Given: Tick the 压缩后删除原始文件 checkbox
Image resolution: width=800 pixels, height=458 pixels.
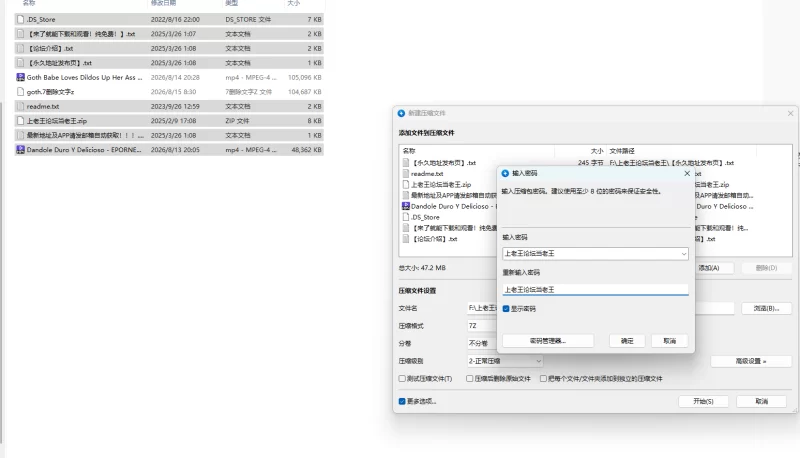Looking at the screenshot, I should (x=469, y=378).
